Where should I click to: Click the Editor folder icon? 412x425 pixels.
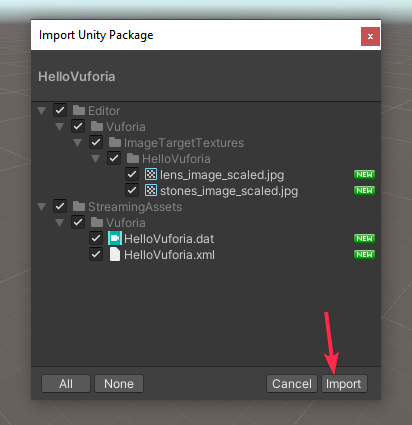pyautogui.click(x=79, y=110)
